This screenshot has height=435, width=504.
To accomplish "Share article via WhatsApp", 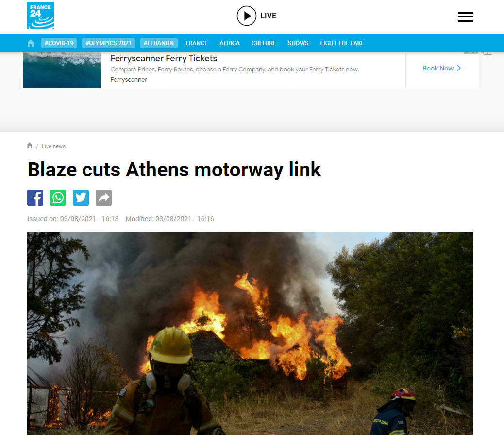I will click(58, 197).
